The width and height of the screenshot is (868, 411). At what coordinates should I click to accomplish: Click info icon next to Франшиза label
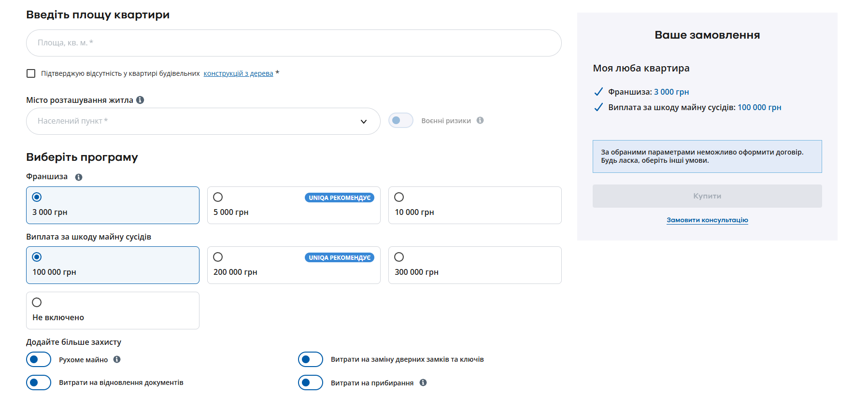(x=79, y=177)
